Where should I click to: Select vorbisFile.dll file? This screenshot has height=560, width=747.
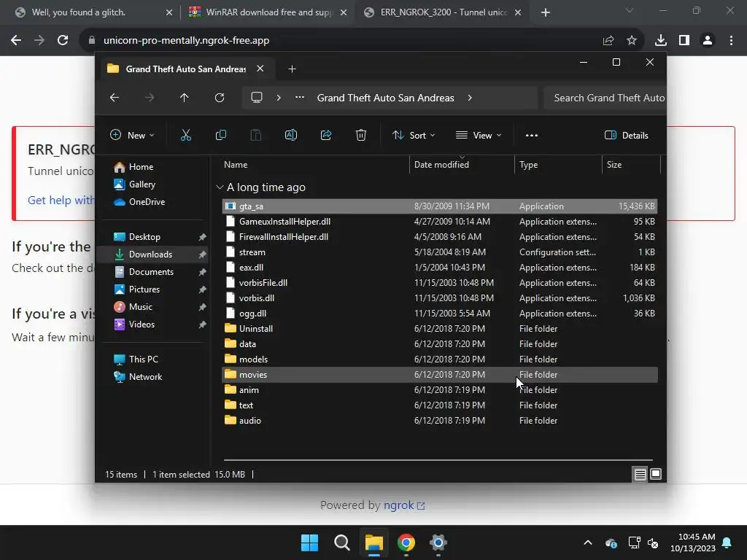point(440,283)
